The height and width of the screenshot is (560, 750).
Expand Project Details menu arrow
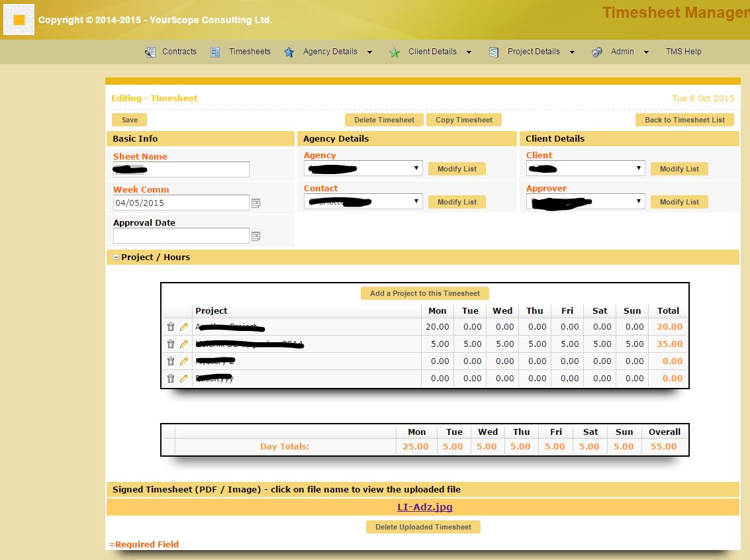(x=572, y=52)
